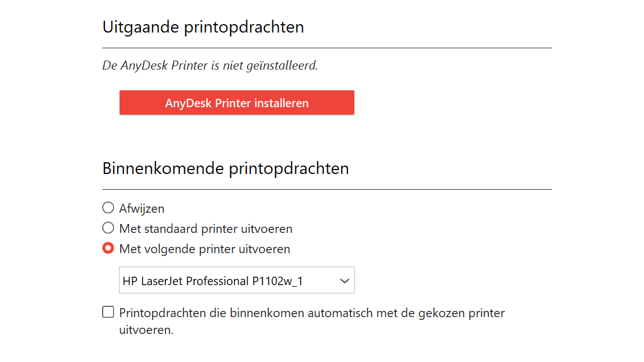
Task: Select the volgende printer radio button circle
Action: (108, 249)
